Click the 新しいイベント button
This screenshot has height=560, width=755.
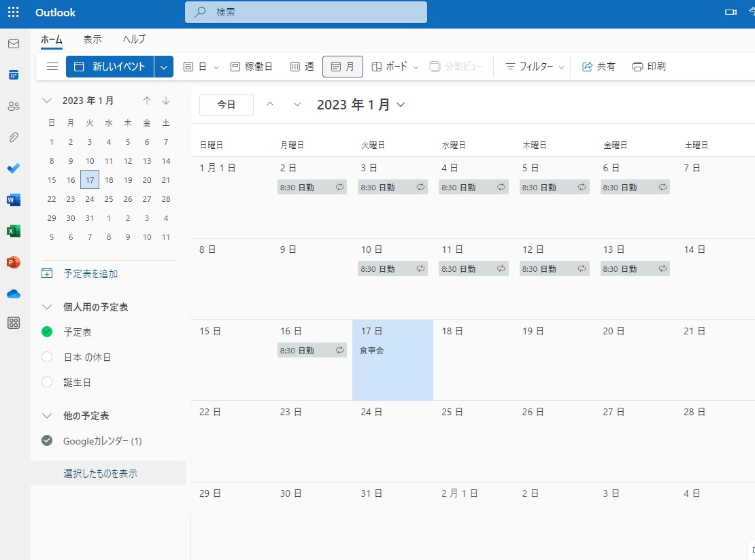coord(110,67)
